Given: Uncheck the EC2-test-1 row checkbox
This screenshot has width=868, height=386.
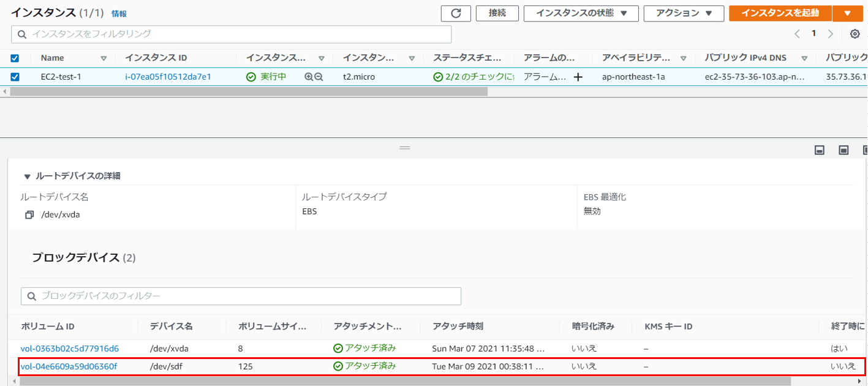Looking at the screenshot, I should [x=15, y=77].
